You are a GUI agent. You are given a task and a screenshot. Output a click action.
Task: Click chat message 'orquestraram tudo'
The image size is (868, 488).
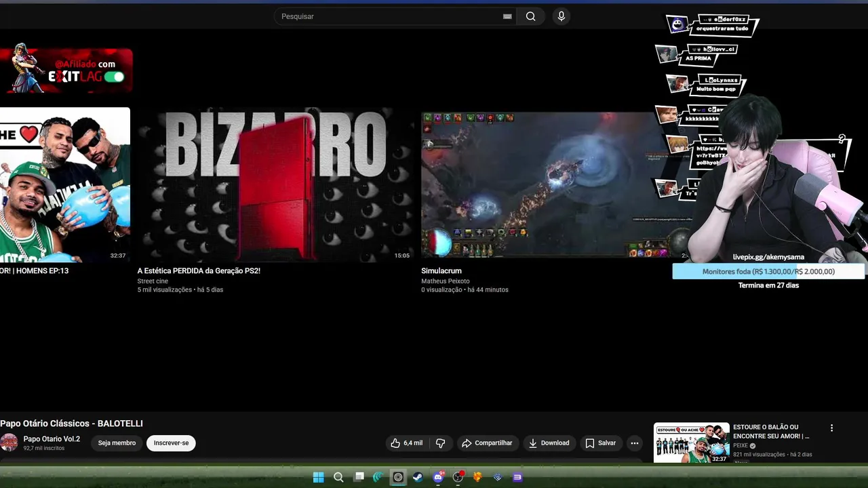pyautogui.click(x=722, y=29)
